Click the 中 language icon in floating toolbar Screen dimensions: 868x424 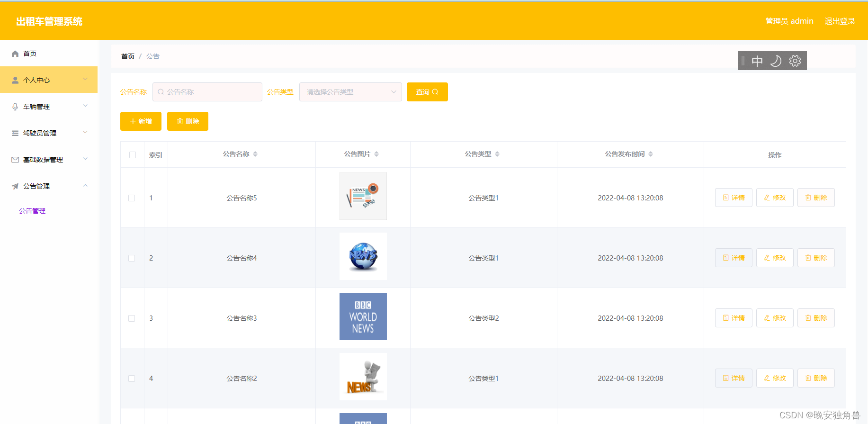pos(757,61)
